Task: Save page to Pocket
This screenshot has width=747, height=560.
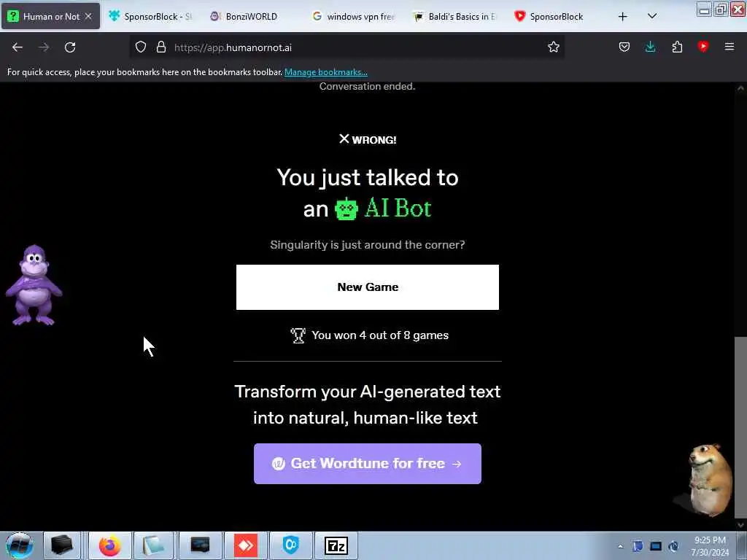Action: 624,47
